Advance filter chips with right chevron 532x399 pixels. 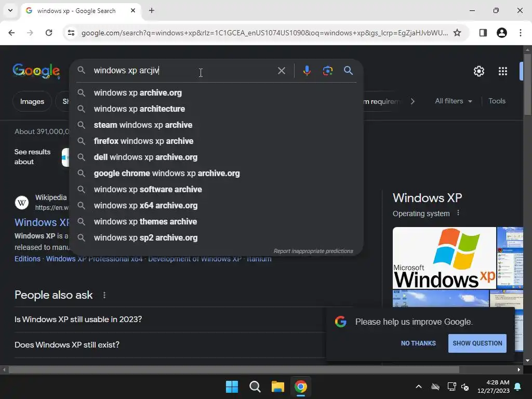pyautogui.click(x=412, y=101)
